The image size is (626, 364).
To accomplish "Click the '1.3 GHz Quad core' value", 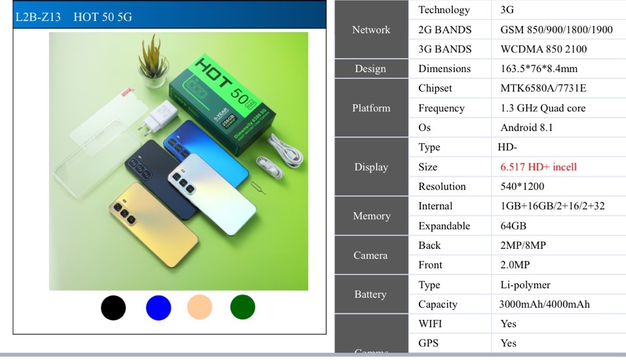I will point(543,108).
